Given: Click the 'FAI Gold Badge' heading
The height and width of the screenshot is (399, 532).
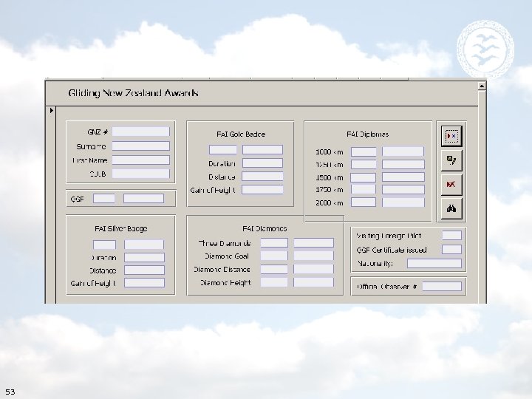Looking at the screenshot, I should click(241, 134).
